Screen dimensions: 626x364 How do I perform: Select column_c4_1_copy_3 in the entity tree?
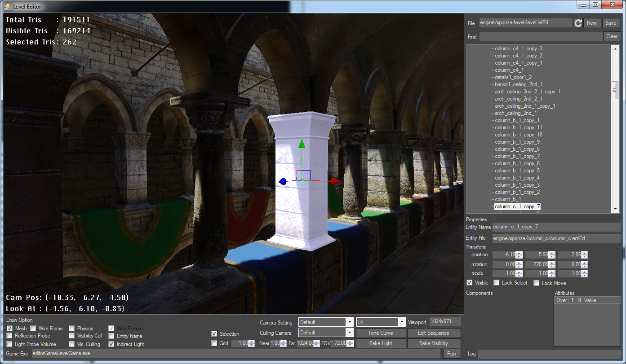tap(519, 48)
